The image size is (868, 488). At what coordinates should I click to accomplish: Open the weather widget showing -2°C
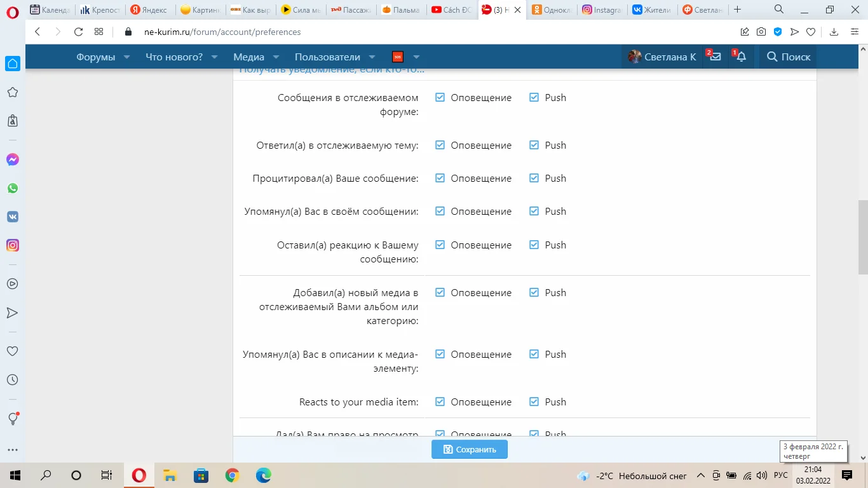632,475
